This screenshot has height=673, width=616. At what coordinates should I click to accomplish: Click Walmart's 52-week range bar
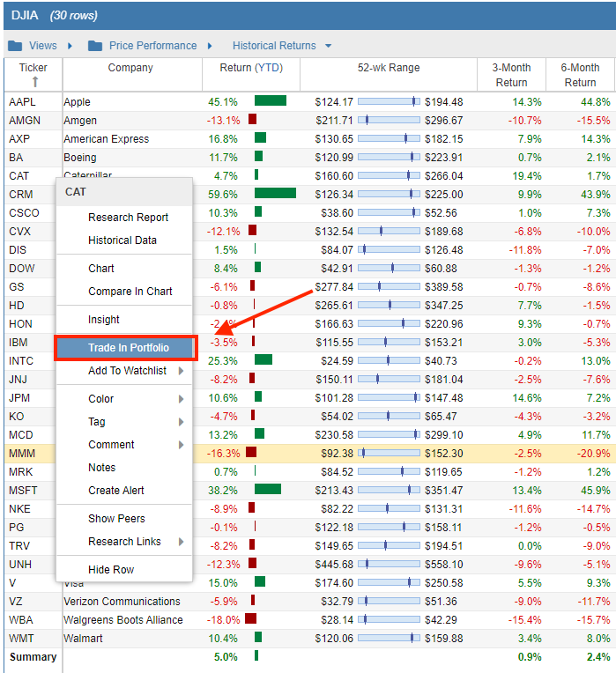pos(389,638)
